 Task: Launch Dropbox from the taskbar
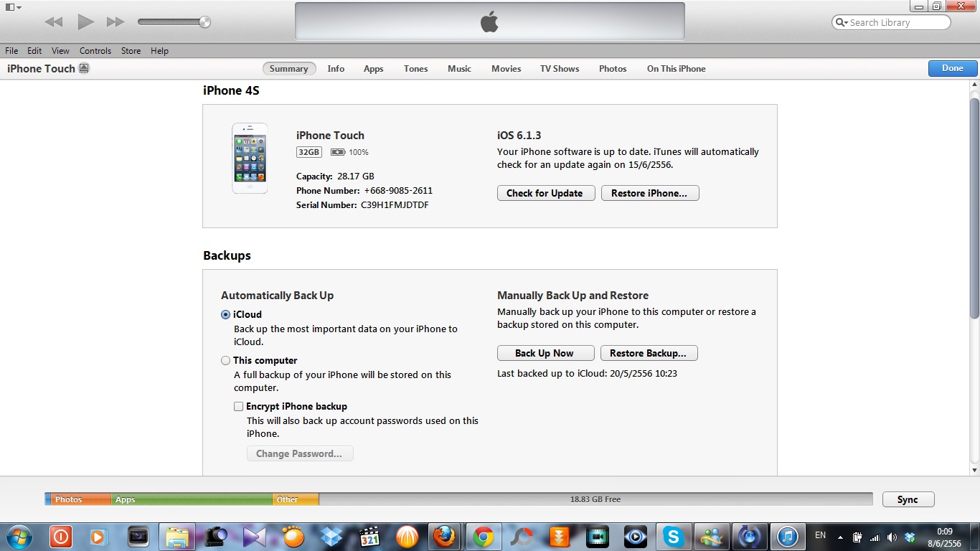(x=331, y=537)
